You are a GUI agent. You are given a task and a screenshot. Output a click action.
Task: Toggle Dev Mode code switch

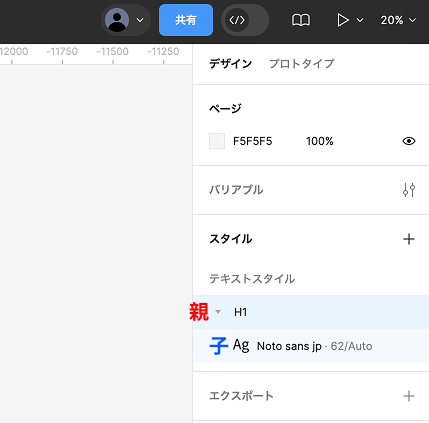coord(245,20)
